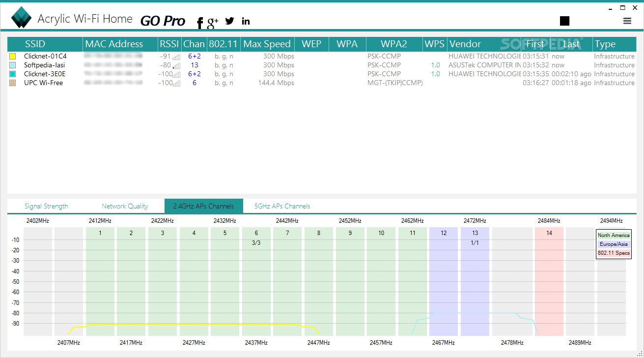This screenshot has height=358, width=644.
Task: Sort by the WEP column header
Action: point(311,44)
